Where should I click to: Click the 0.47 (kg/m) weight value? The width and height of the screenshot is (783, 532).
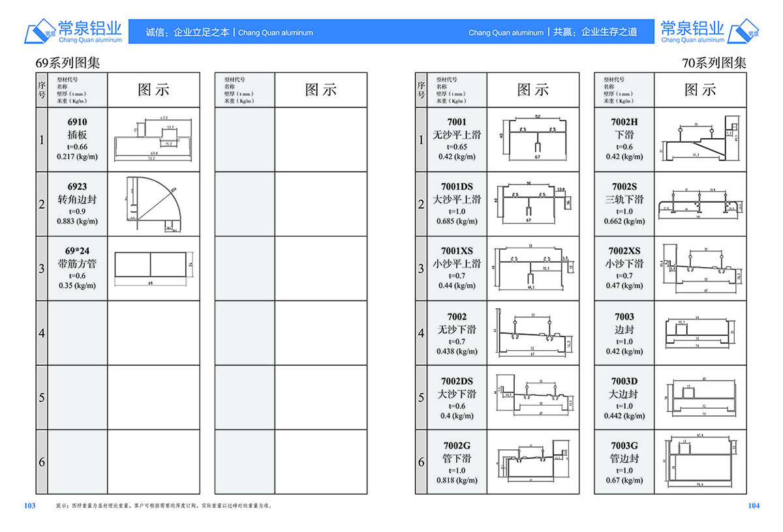624,286
